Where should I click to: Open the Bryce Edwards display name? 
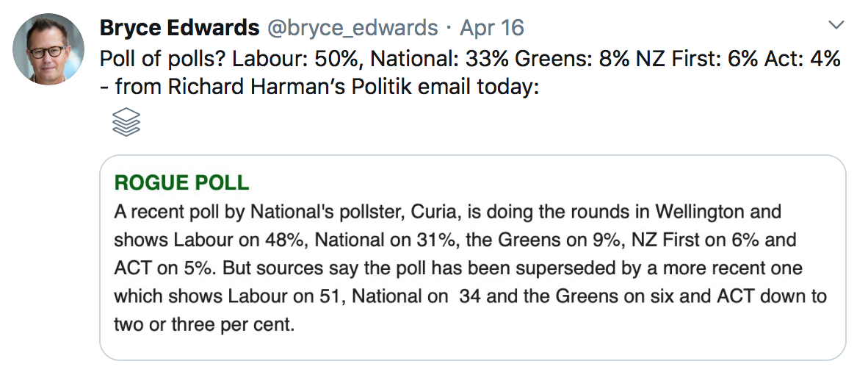point(179,28)
